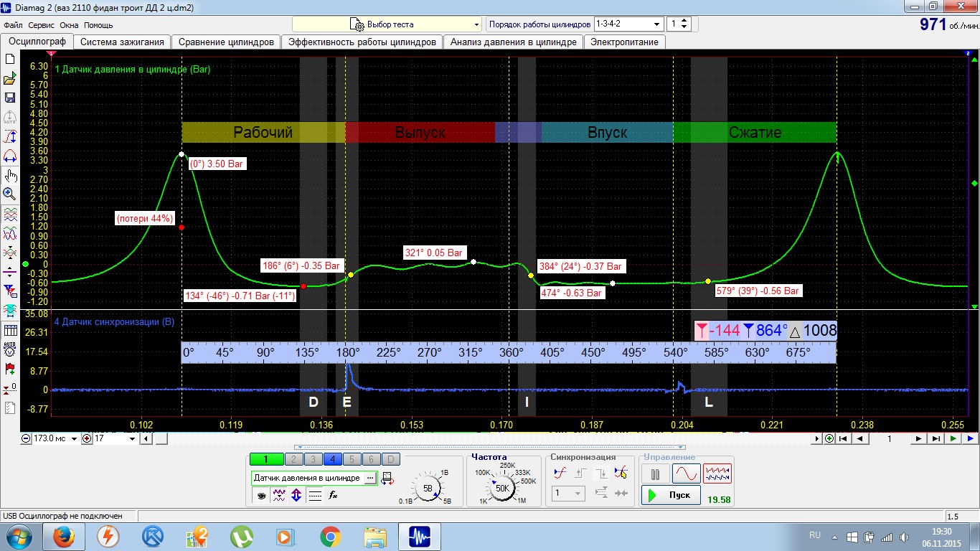Click the fx math function icon
This screenshot has height=551, width=980.
[x=333, y=495]
